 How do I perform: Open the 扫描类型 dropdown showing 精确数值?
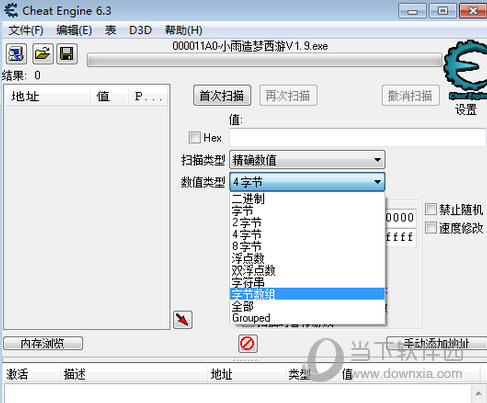[307, 160]
